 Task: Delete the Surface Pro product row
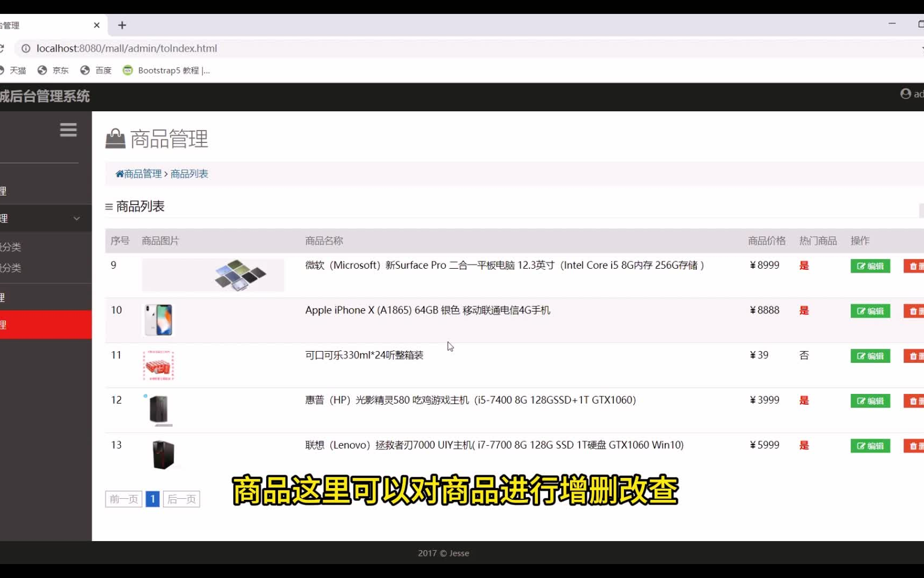[914, 266]
